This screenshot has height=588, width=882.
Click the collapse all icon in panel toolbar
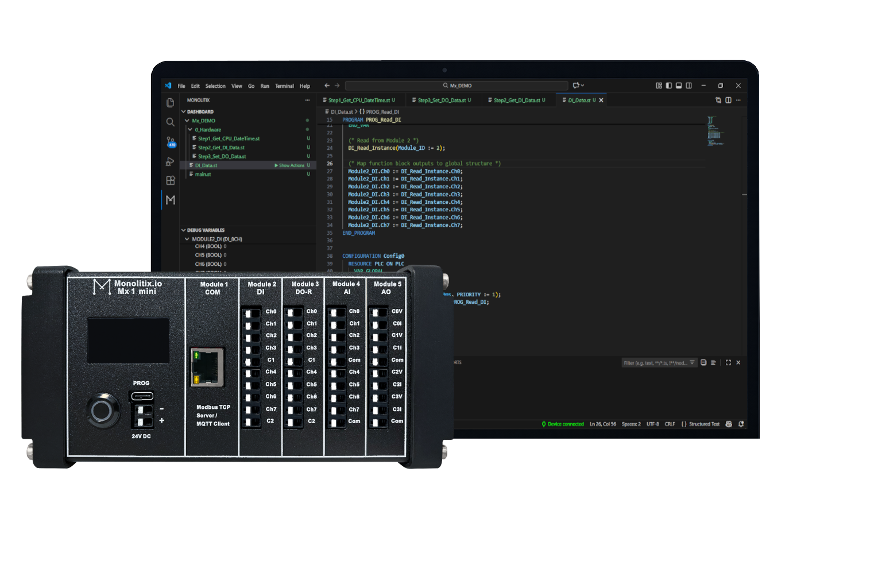(x=703, y=362)
